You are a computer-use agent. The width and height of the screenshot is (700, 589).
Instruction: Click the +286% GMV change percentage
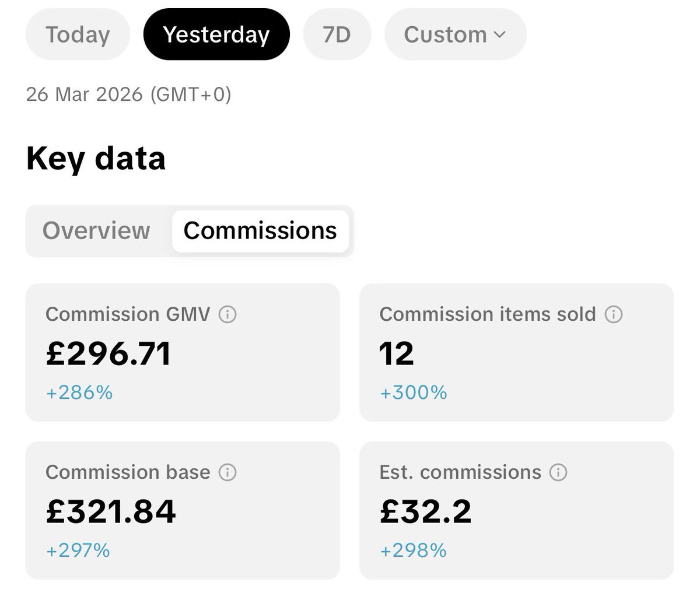point(79,392)
